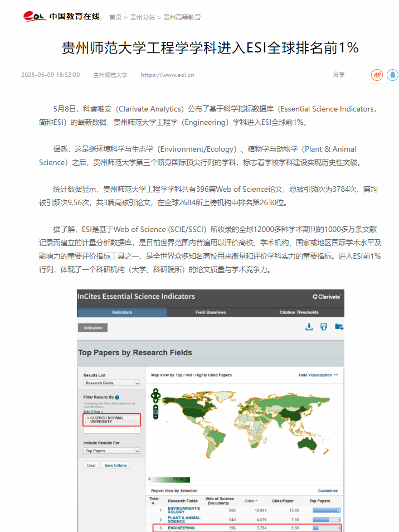Viewport: 399px width, 532px height.
Task: Click the Research Fields column header
Action: [183, 501]
